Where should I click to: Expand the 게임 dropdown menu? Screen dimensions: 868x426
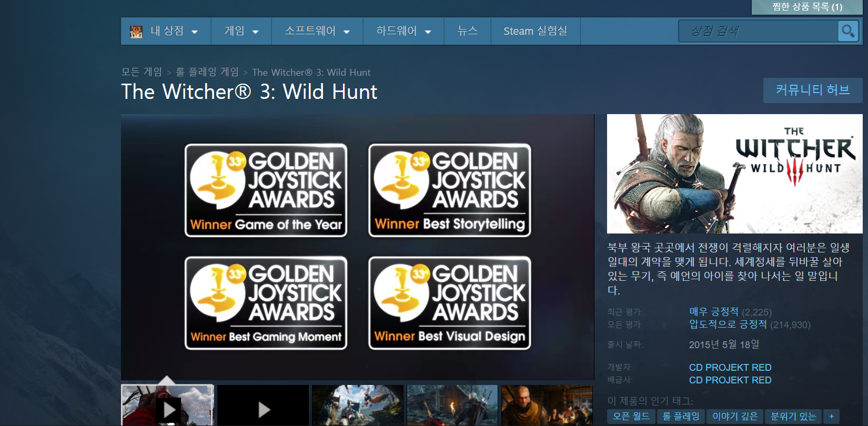coord(241,31)
